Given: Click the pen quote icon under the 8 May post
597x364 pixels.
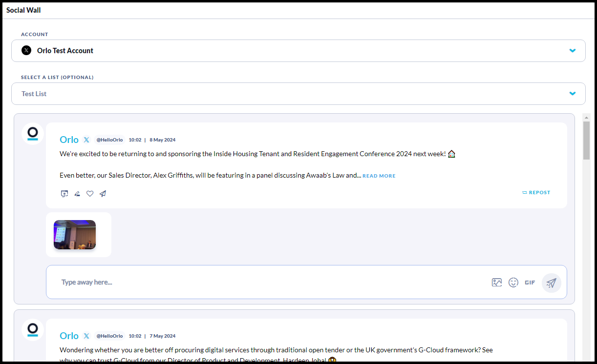Looking at the screenshot, I should [77, 194].
